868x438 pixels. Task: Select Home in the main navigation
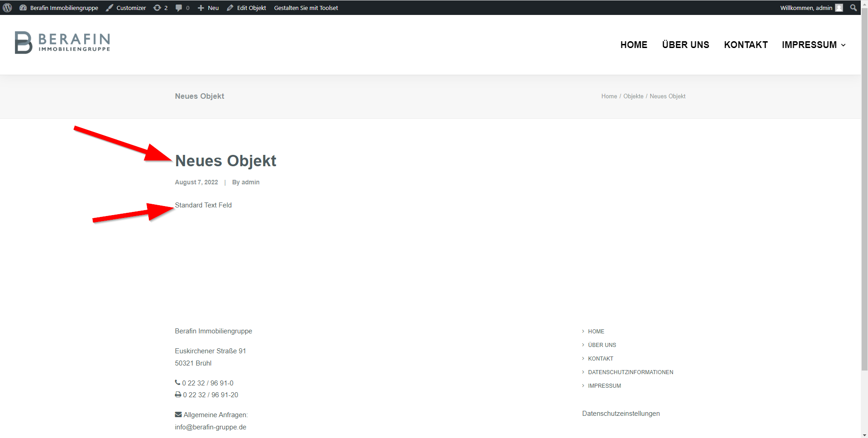pyautogui.click(x=634, y=45)
